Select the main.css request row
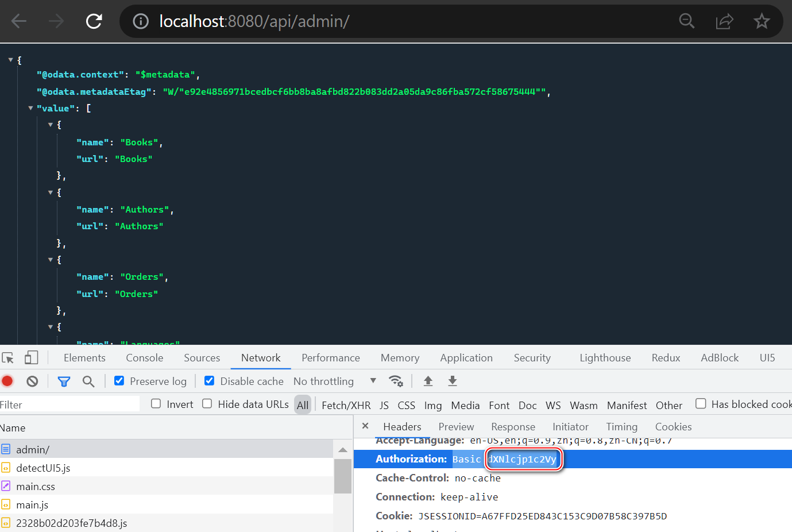This screenshot has width=792, height=532. coord(167,486)
